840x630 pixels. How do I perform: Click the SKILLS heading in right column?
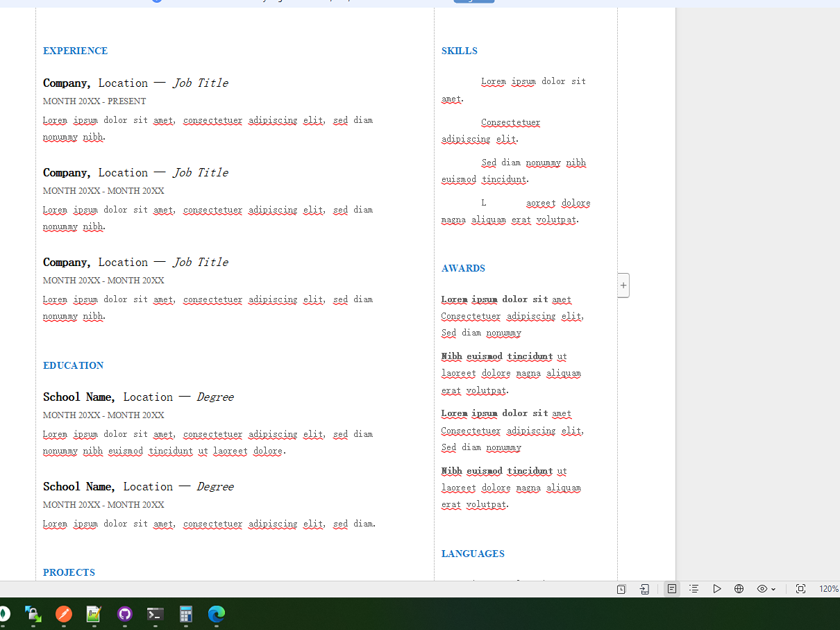coord(460,51)
